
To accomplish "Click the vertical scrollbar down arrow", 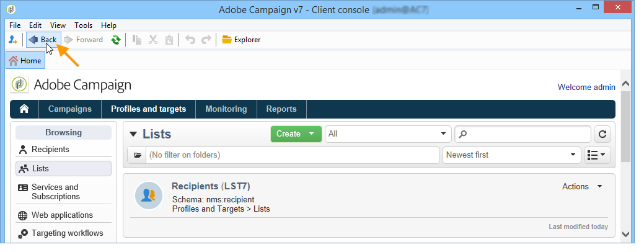I will 625,234.
